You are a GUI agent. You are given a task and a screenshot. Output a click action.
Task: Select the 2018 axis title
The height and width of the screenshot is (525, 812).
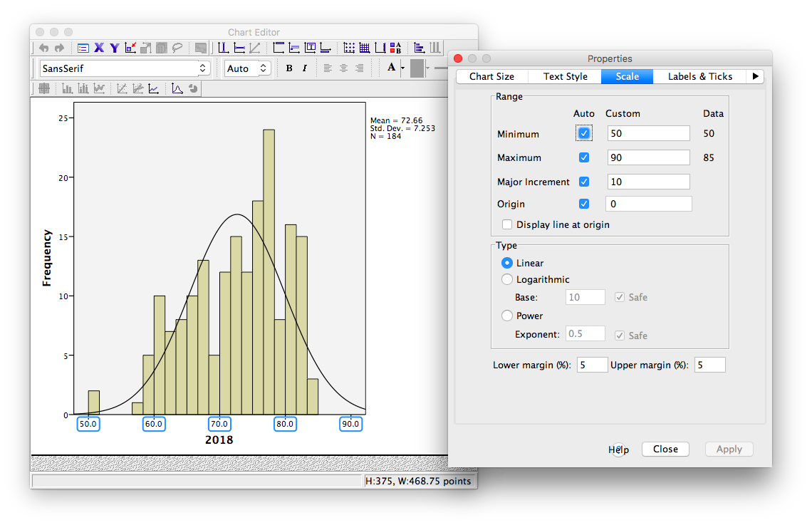[219, 440]
